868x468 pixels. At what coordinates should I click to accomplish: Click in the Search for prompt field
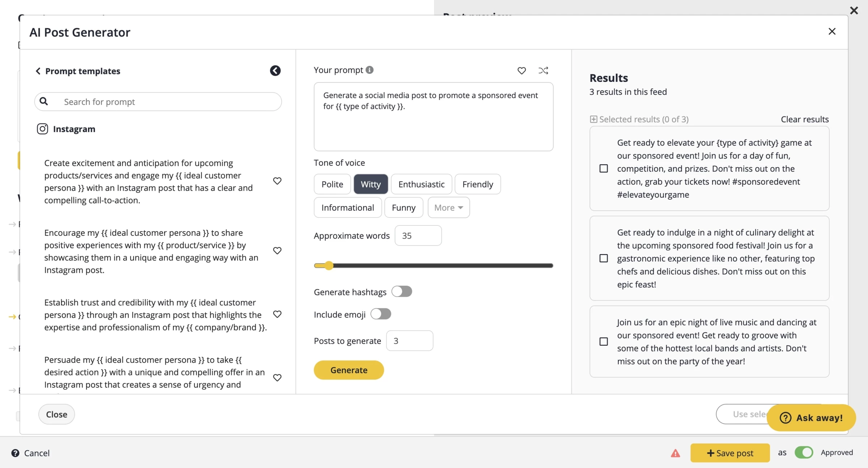[x=158, y=102]
